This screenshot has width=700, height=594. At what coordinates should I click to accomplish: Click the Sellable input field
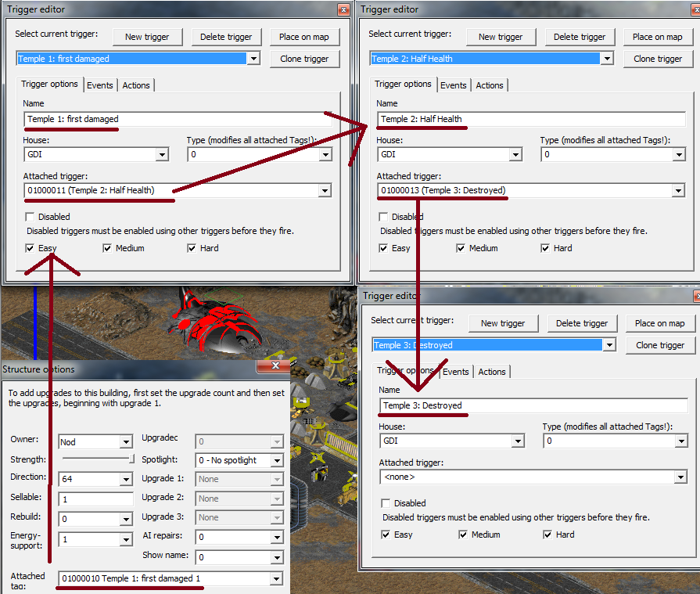click(x=95, y=499)
